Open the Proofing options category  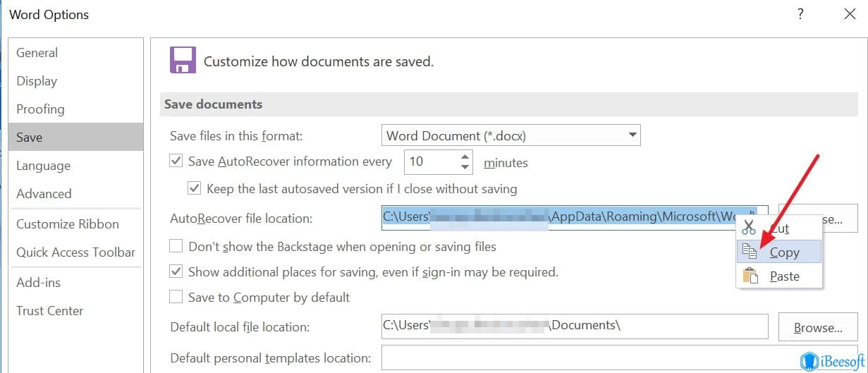click(x=76, y=109)
